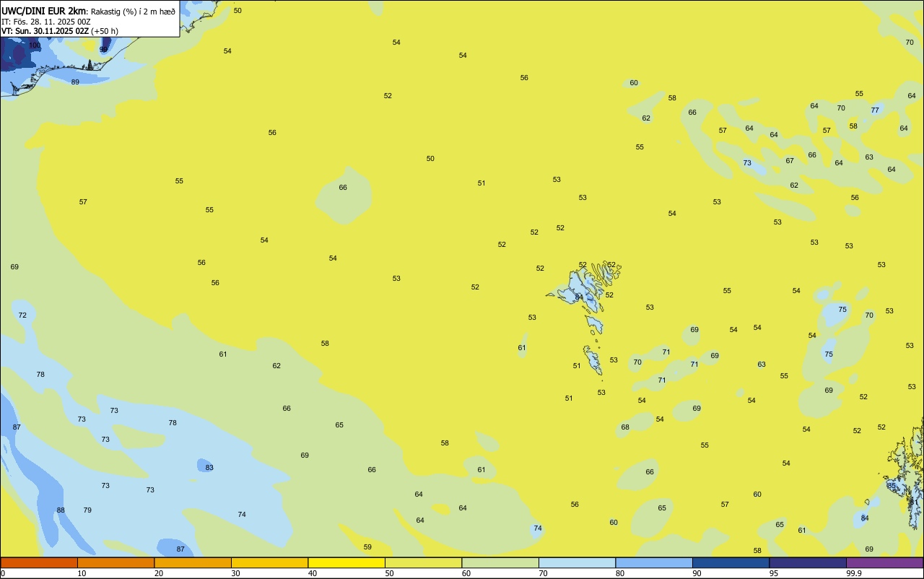The height and width of the screenshot is (579, 924).
Task: Click the '89' humidity value near the coast
Action: tap(75, 82)
